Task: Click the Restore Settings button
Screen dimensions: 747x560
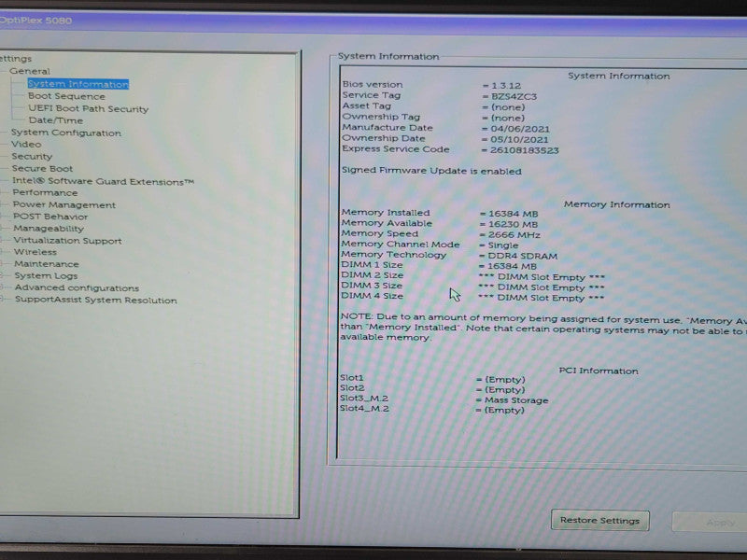Action: [x=599, y=520]
